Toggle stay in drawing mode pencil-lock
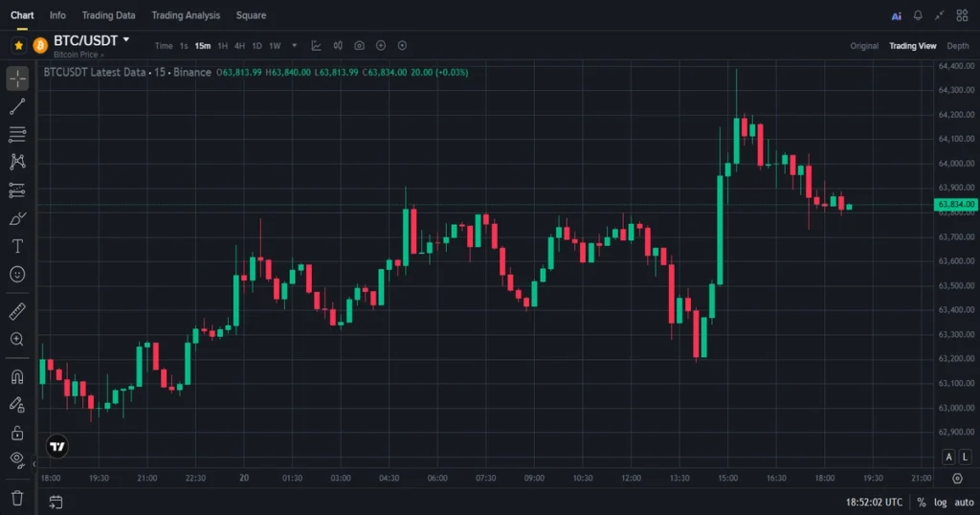 pyautogui.click(x=17, y=405)
